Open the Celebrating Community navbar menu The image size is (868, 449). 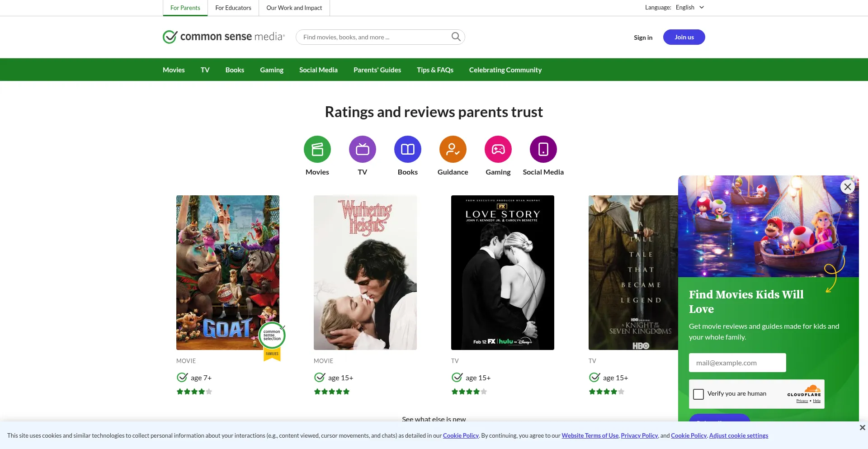(505, 70)
